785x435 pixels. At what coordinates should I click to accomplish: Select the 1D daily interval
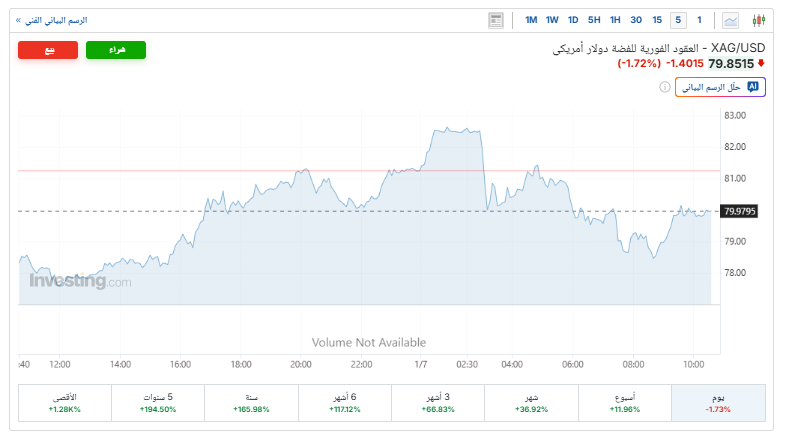coord(573,20)
